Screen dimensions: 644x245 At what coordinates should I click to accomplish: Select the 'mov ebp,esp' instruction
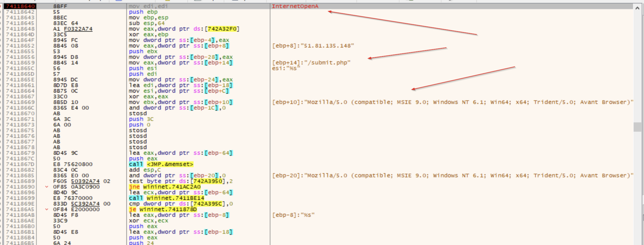click(x=148, y=17)
